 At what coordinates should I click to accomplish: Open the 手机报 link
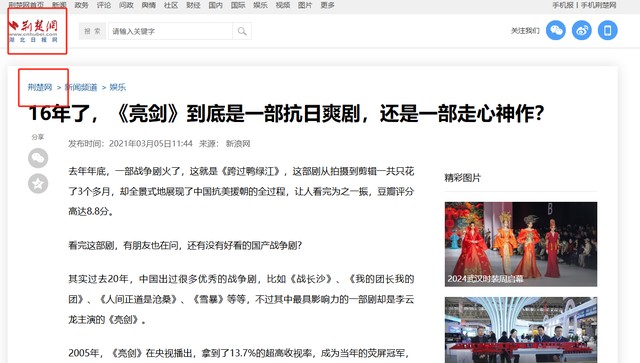(x=563, y=5)
